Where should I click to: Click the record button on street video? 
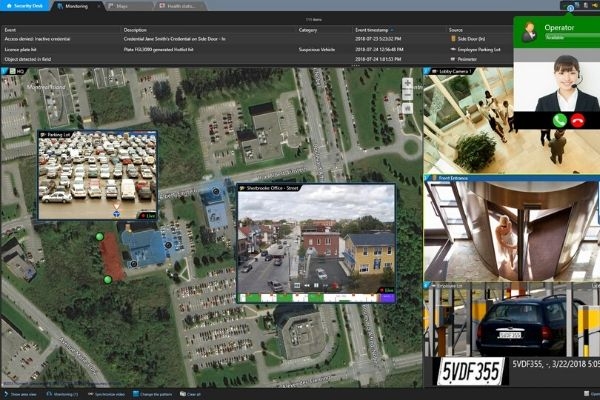(x=335, y=286)
